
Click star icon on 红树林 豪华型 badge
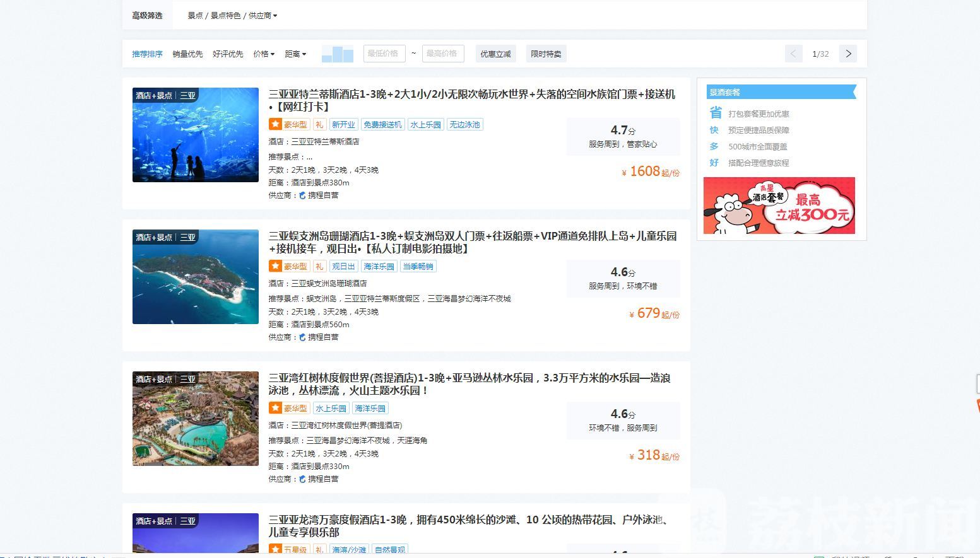pyautogui.click(x=275, y=409)
